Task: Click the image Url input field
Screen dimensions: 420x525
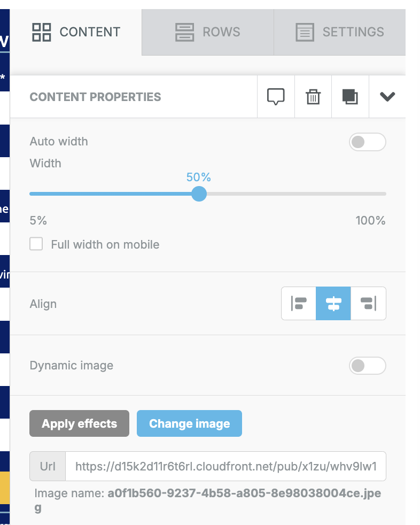Action: point(225,466)
